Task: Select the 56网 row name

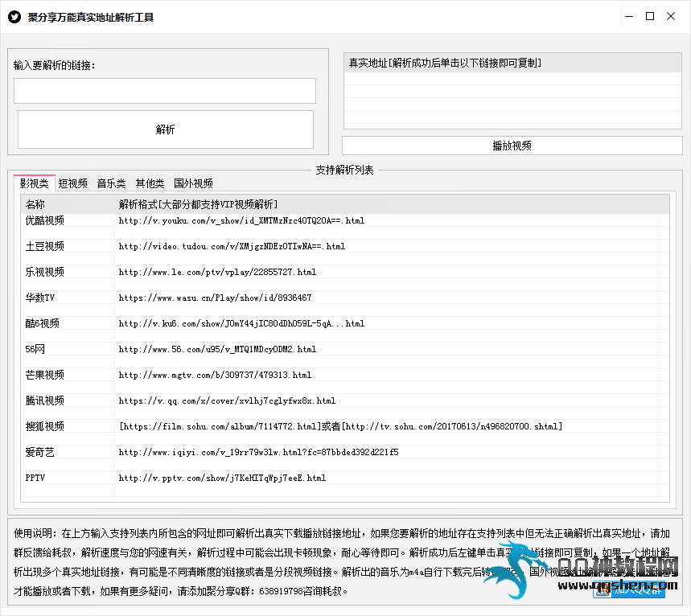Action: point(35,349)
